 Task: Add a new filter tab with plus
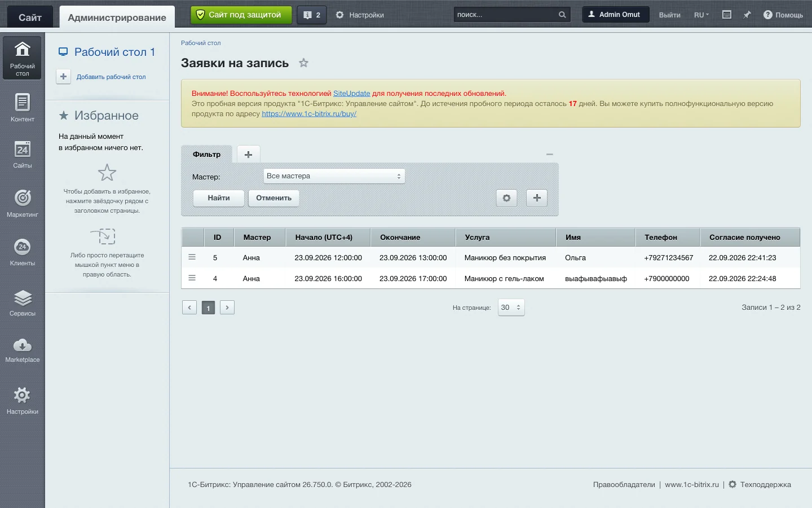248,154
